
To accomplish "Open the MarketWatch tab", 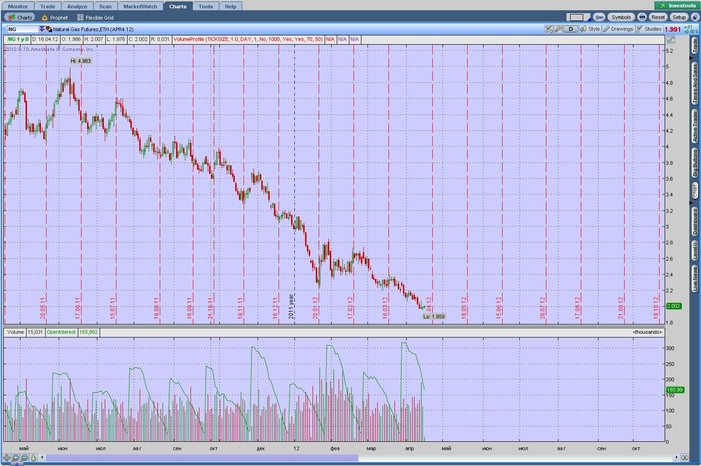I will click(140, 6).
